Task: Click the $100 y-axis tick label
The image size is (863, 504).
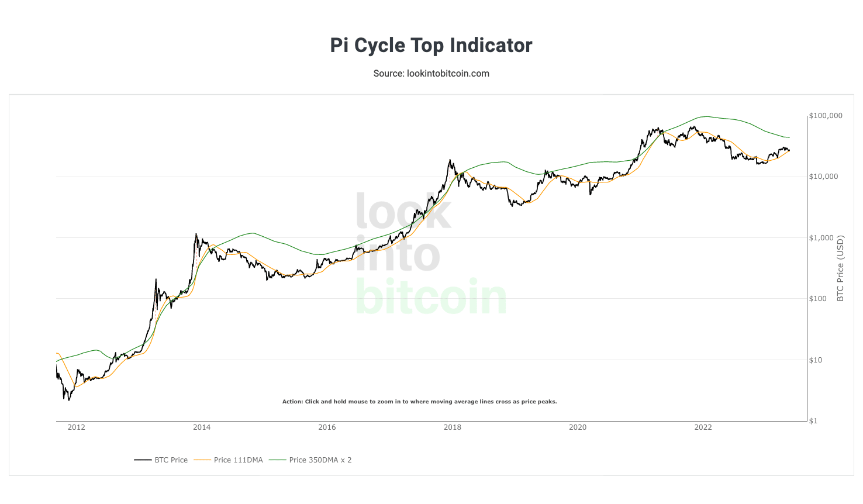Action: click(x=818, y=299)
